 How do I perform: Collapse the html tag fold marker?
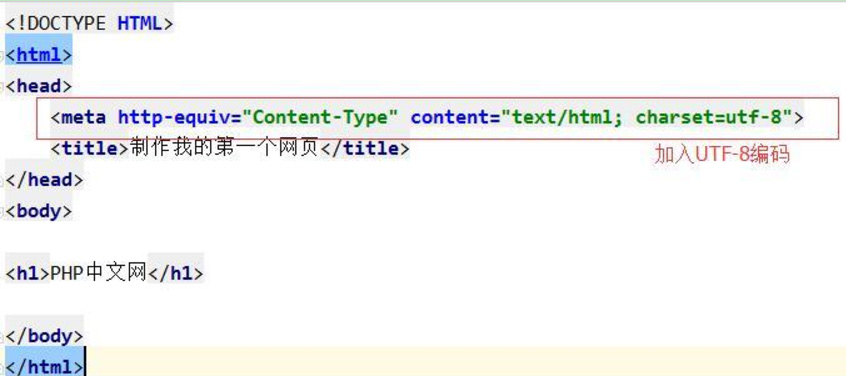(2, 56)
